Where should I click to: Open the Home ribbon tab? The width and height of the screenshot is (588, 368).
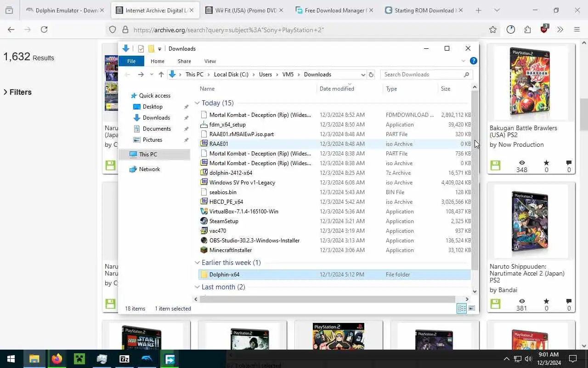158,61
